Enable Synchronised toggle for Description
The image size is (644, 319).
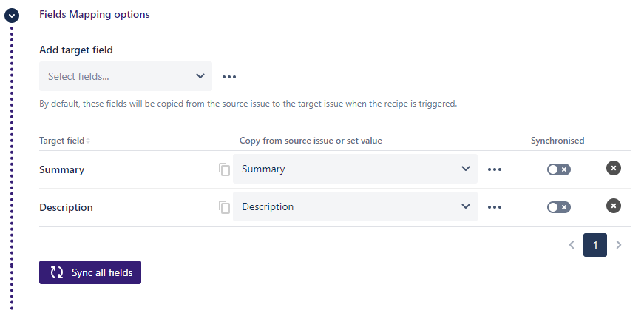[x=558, y=207]
